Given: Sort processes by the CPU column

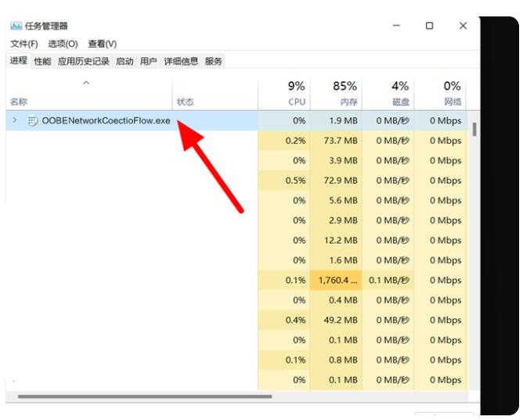Looking at the screenshot, I should [296, 102].
